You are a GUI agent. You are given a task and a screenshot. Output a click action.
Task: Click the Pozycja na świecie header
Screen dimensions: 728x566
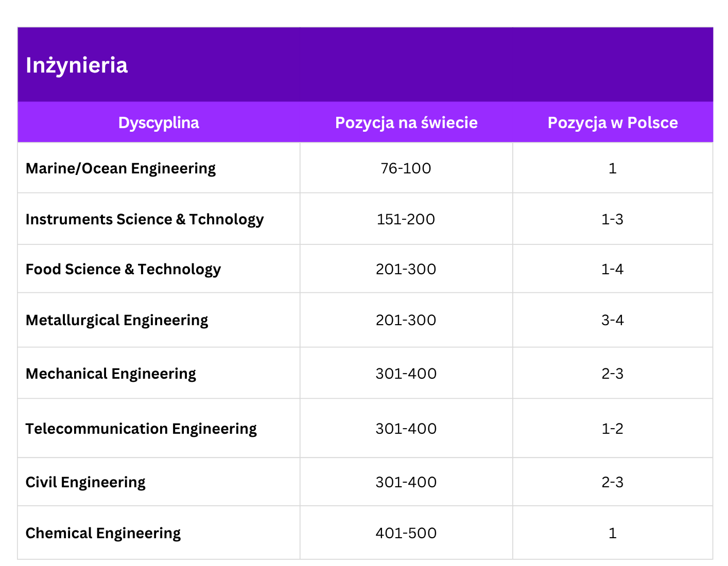point(406,122)
